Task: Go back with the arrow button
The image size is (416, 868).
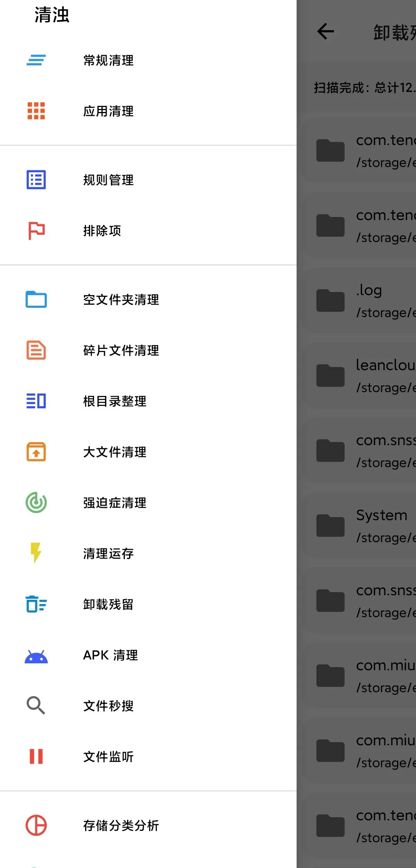Action: pyautogui.click(x=325, y=32)
